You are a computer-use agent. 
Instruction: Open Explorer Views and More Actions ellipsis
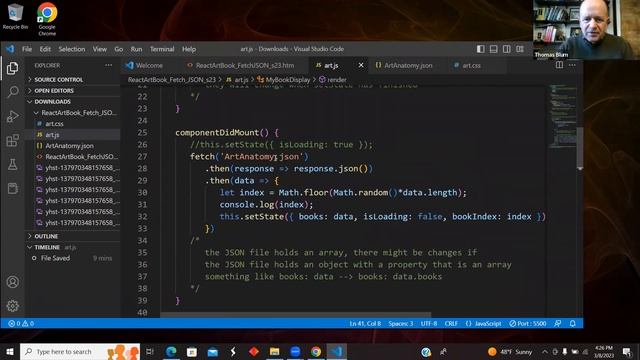click(108, 65)
